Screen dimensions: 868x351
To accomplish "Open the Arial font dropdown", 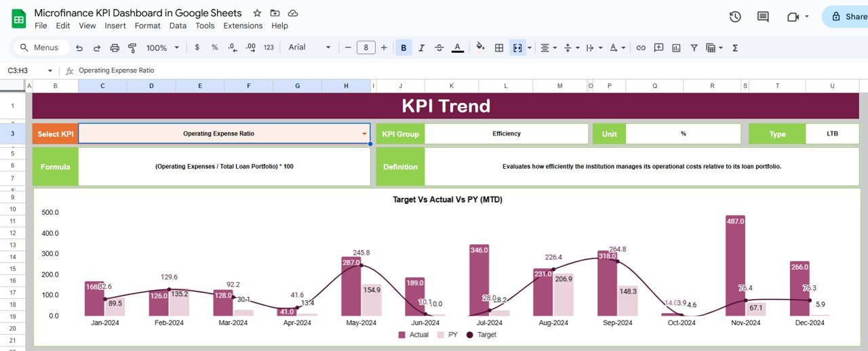I will [x=309, y=47].
